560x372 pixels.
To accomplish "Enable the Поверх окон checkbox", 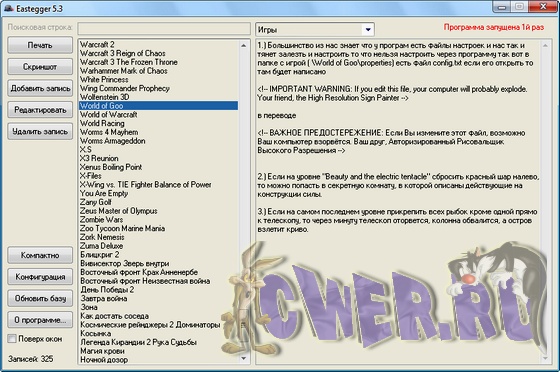I will (12, 338).
